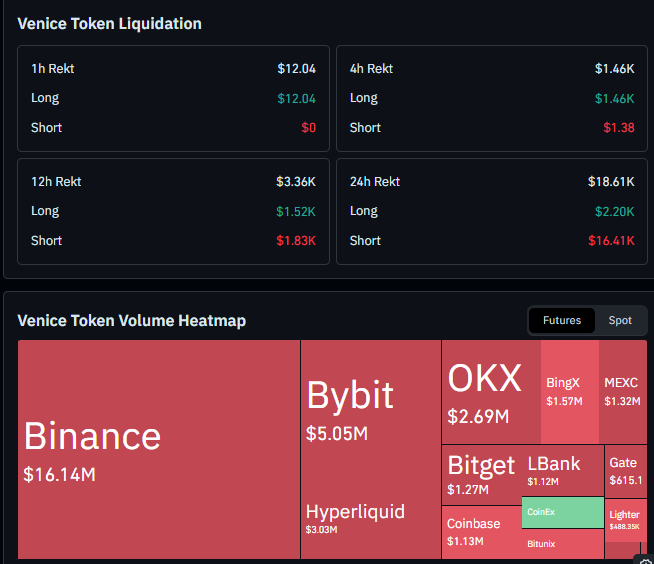Open the Coinbase $1.13M tile
The width and height of the screenshot is (654, 564).
[x=482, y=532]
